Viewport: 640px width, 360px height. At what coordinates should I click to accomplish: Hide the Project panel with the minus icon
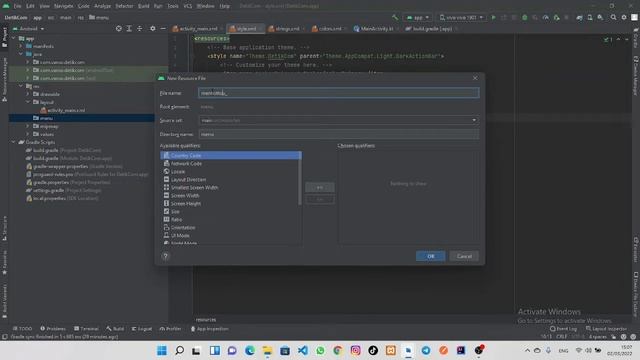(x=163, y=29)
